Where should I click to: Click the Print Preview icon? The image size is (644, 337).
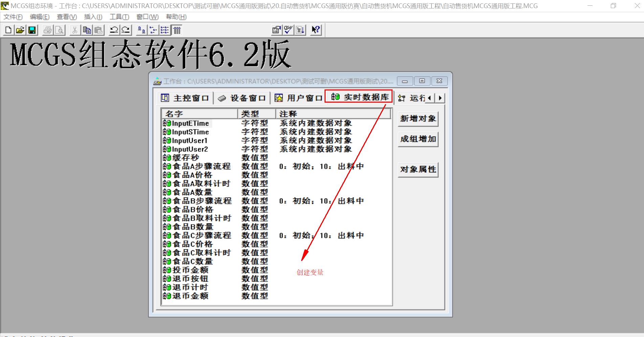click(60, 30)
